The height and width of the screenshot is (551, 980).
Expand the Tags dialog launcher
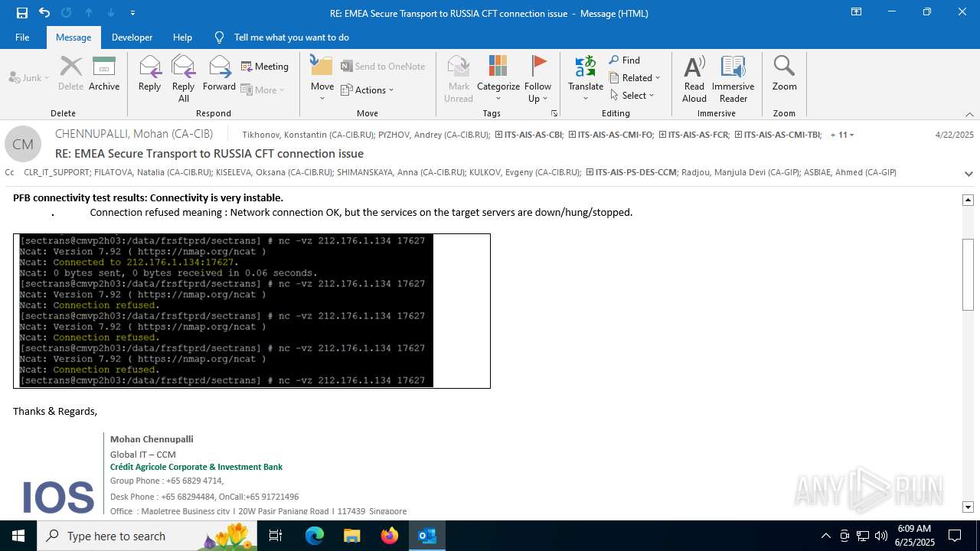554,113
